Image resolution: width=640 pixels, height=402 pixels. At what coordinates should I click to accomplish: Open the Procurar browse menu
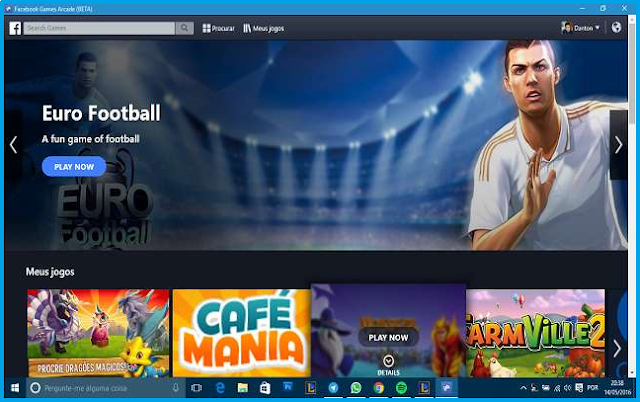(x=218, y=28)
